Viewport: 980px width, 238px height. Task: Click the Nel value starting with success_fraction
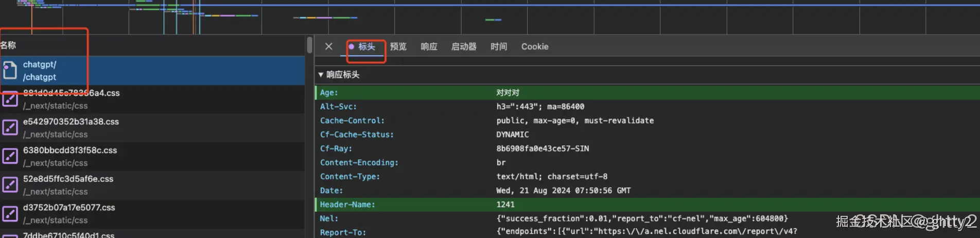point(642,218)
